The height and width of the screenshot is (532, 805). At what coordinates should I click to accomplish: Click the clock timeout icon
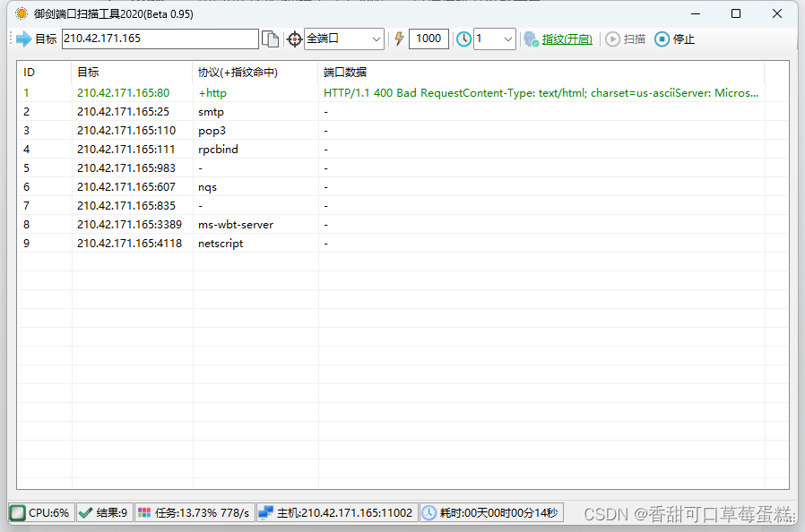tap(463, 39)
